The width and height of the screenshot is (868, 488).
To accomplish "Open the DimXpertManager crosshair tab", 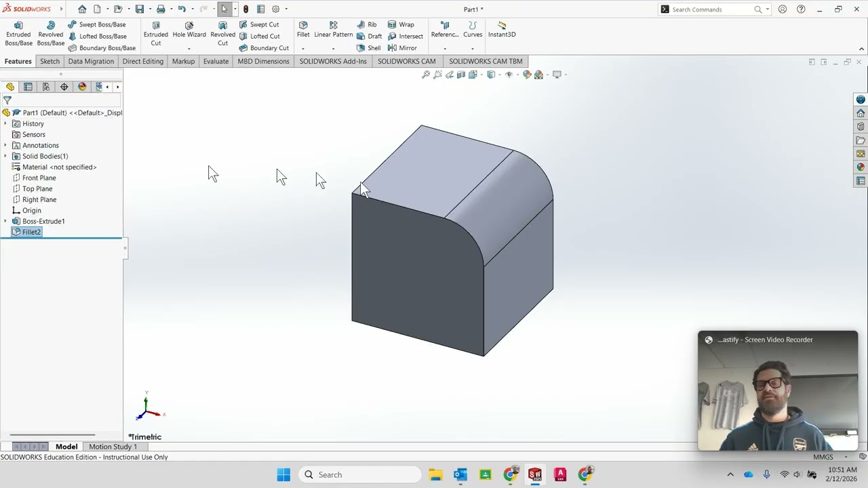I will tap(64, 87).
